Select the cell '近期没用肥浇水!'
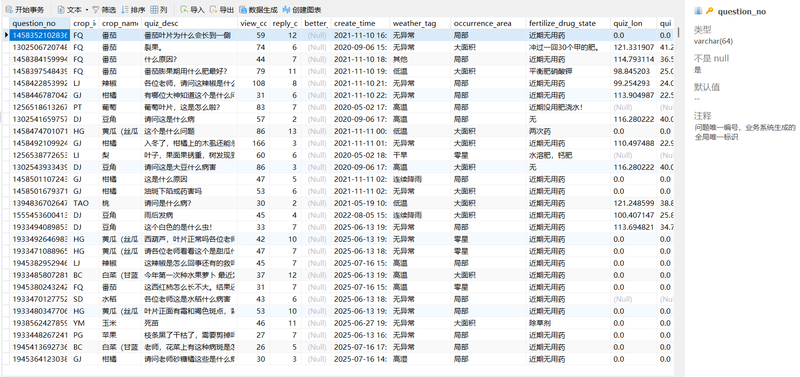The width and height of the screenshot is (800, 377). (568, 107)
